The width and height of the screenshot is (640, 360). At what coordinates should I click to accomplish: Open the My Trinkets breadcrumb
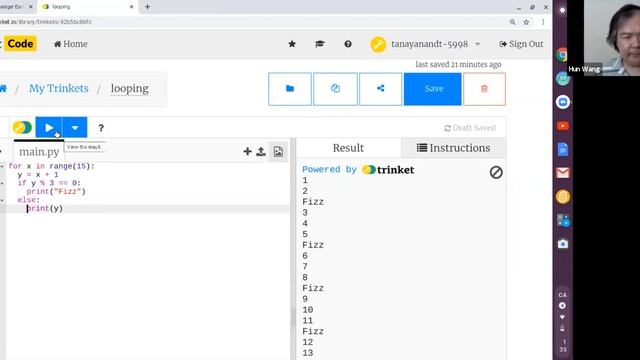(58, 89)
